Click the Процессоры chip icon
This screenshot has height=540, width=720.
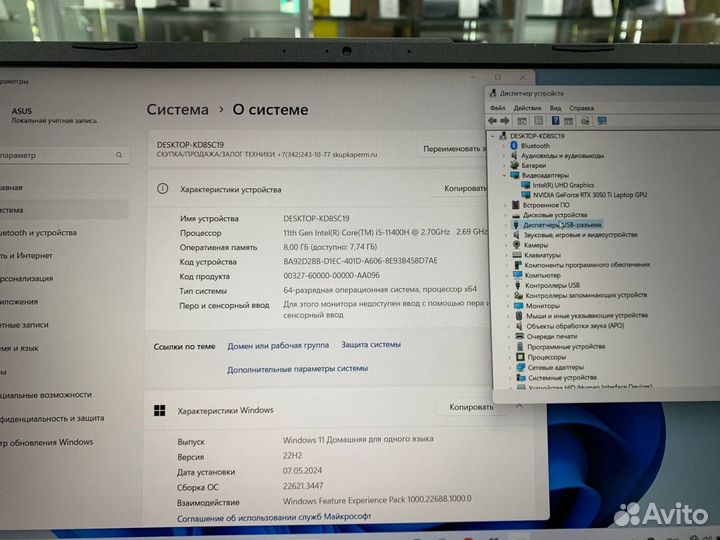[x=520, y=357]
